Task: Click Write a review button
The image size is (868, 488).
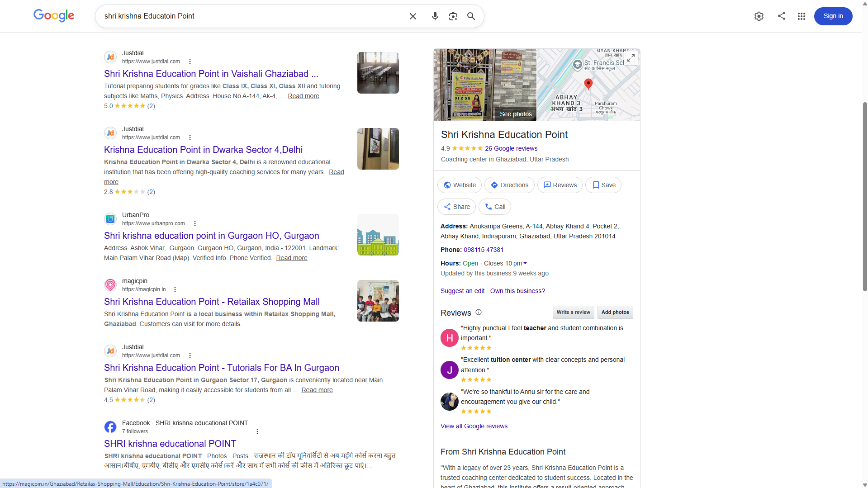Action: [x=573, y=312]
